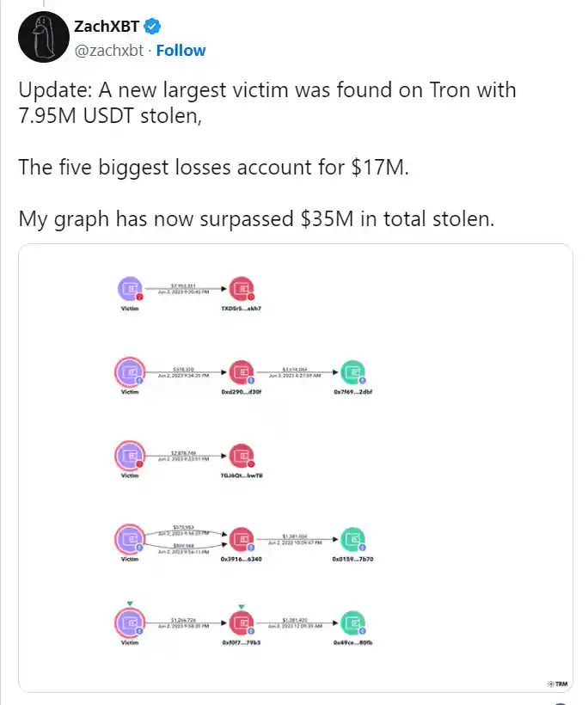Click the TRM logo watermark in graph corner
The image size is (588, 705).
[x=557, y=684]
